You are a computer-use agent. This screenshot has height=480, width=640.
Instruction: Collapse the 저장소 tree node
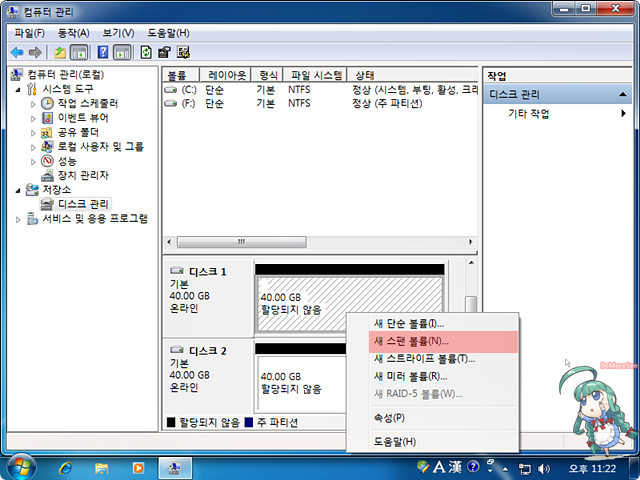point(18,190)
